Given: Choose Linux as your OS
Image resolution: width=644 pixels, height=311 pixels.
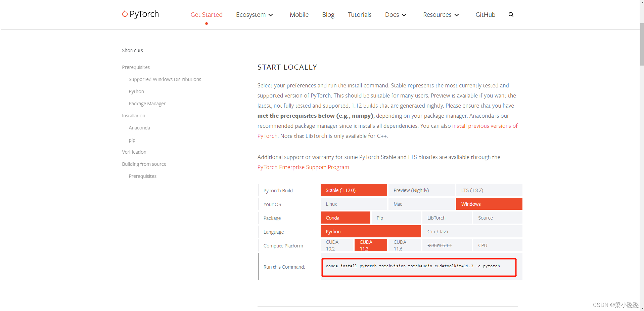Looking at the screenshot, I should pyautogui.click(x=354, y=204).
